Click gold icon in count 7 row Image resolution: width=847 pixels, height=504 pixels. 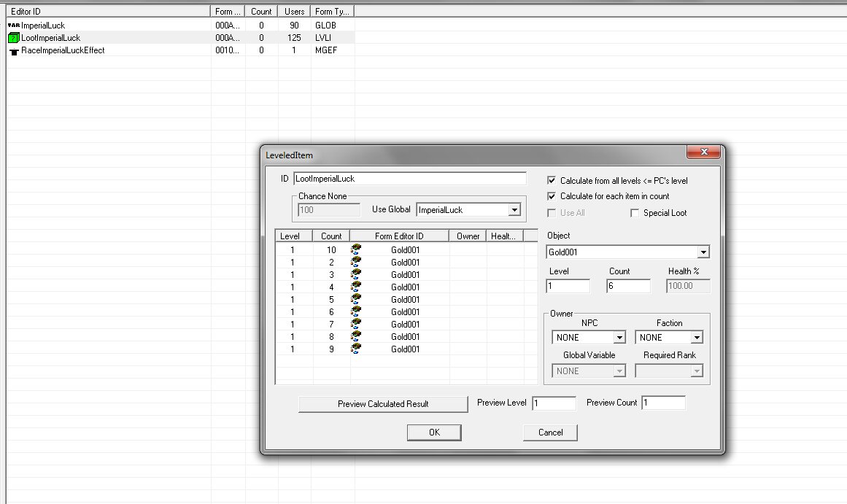pos(355,324)
